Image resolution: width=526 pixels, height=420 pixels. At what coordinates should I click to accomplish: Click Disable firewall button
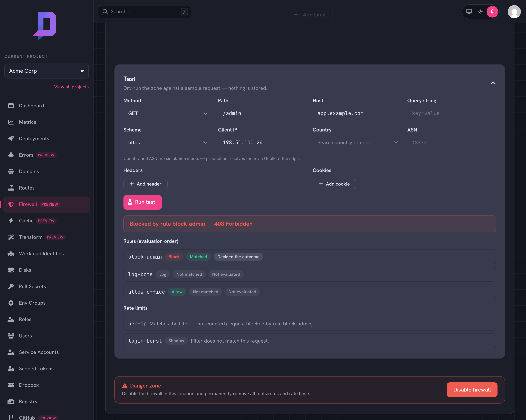[x=472, y=390]
